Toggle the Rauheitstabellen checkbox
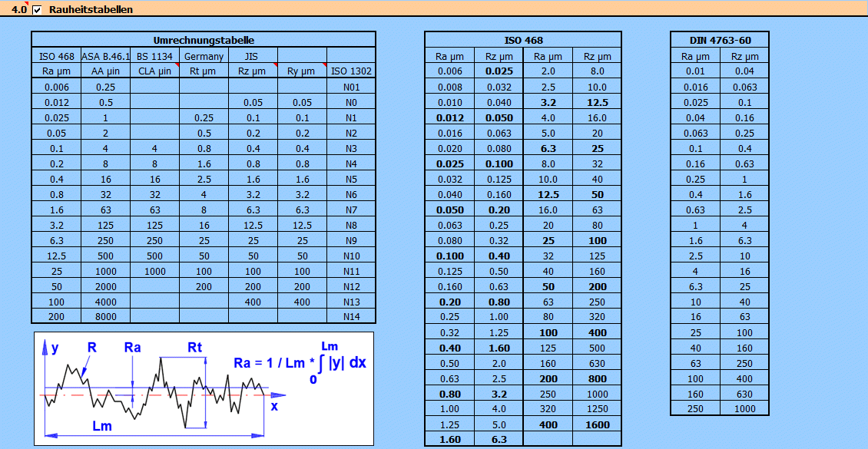Screen dimensions: 868x449 coord(37,10)
